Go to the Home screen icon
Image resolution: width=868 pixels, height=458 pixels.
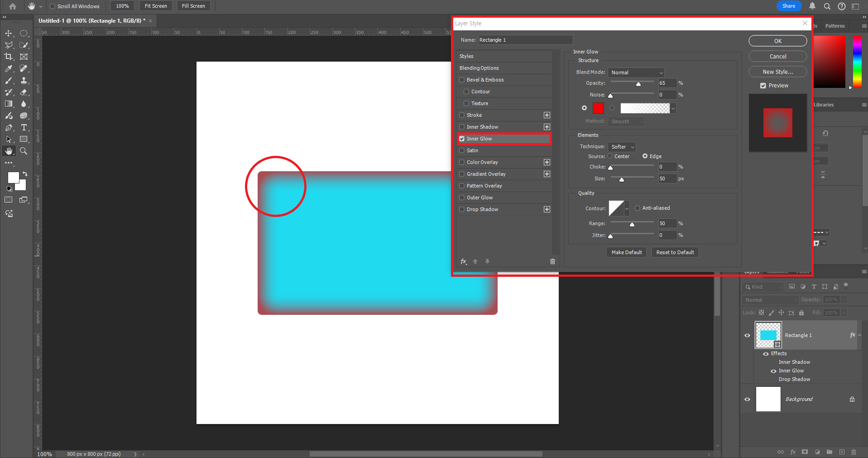point(13,6)
